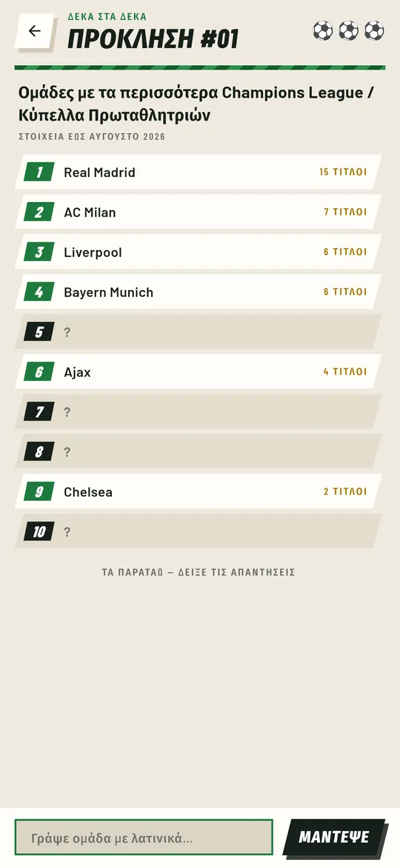Click 'ΤΑ ΠΑΡΑΤΑΩ – ΔΕΙΞΕ ΤΙΣ ΑΠΑΝΤΗΣΕΙΣ' link
This screenshot has height=868, width=400.
pos(199,573)
